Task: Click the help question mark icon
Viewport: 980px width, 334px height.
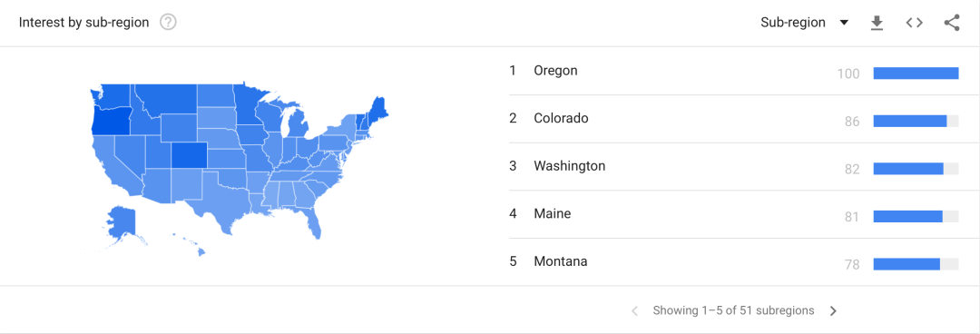Action: (x=168, y=23)
